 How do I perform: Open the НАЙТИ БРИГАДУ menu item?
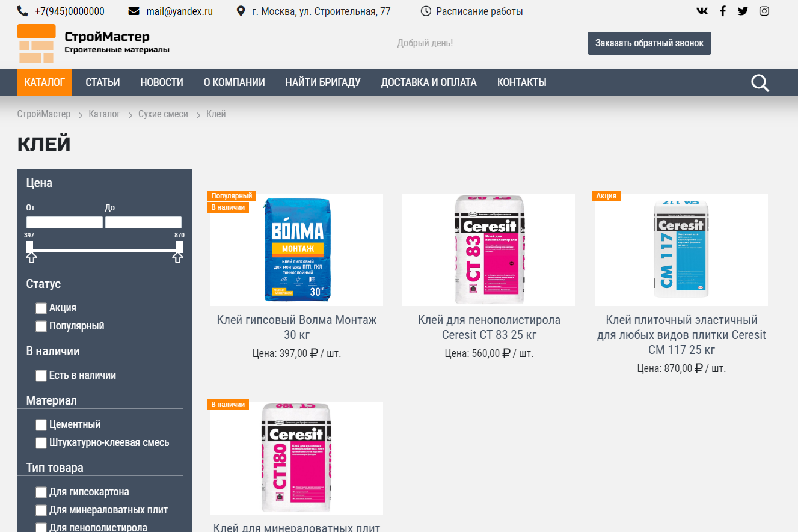[x=323, y=82]
